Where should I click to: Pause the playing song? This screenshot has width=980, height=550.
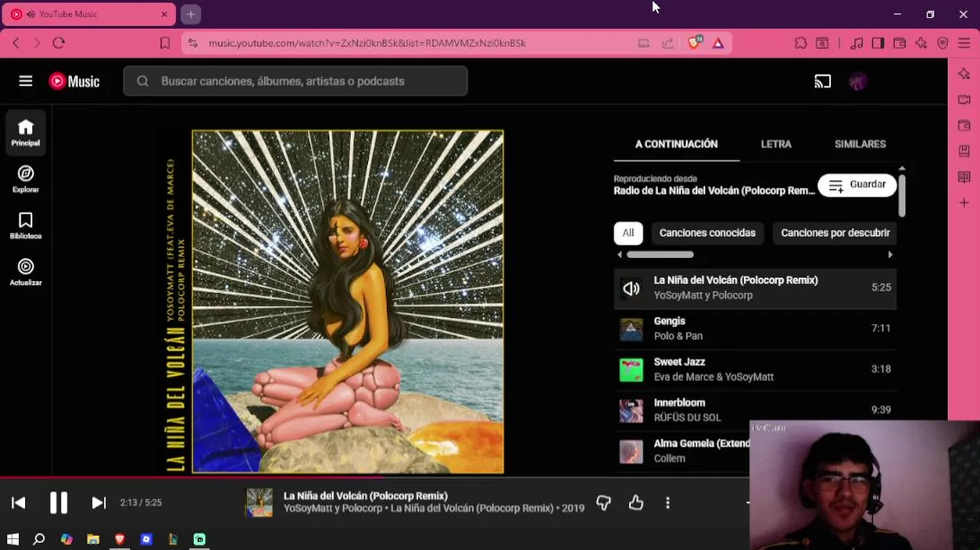pyautogui.click(x=58, y=503)
